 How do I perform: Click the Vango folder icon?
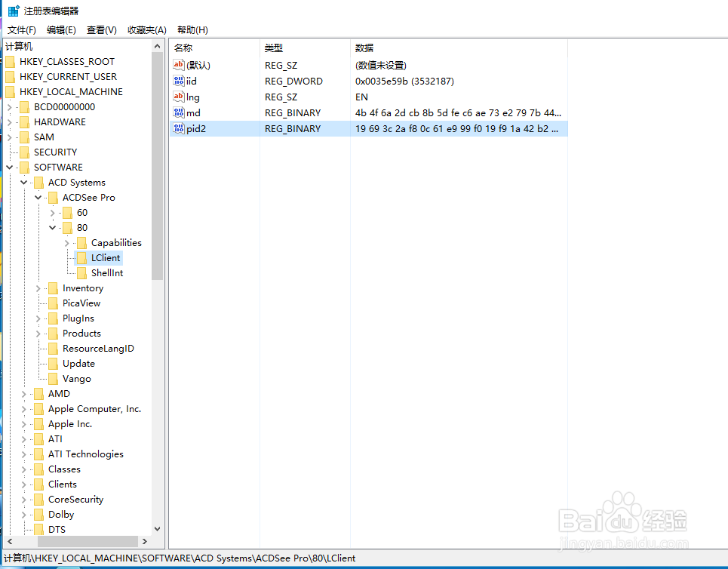pyautogui.click(x=54, y=379)
